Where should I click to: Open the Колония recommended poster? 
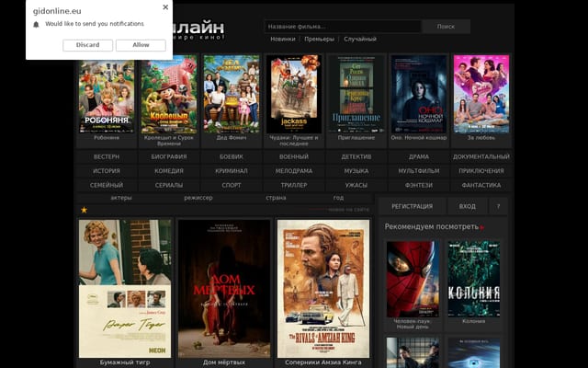tap(474, 279)
